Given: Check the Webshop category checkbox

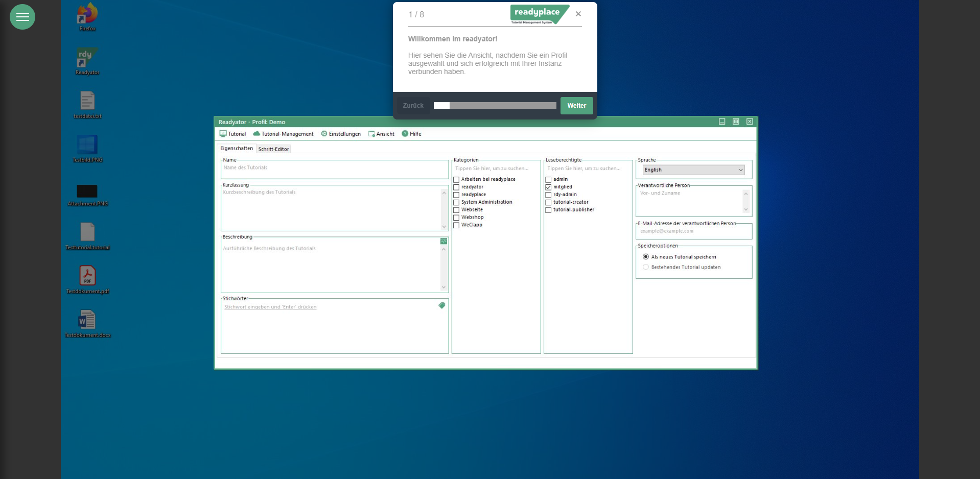Looking at the screenshot, I should (456, 218).
